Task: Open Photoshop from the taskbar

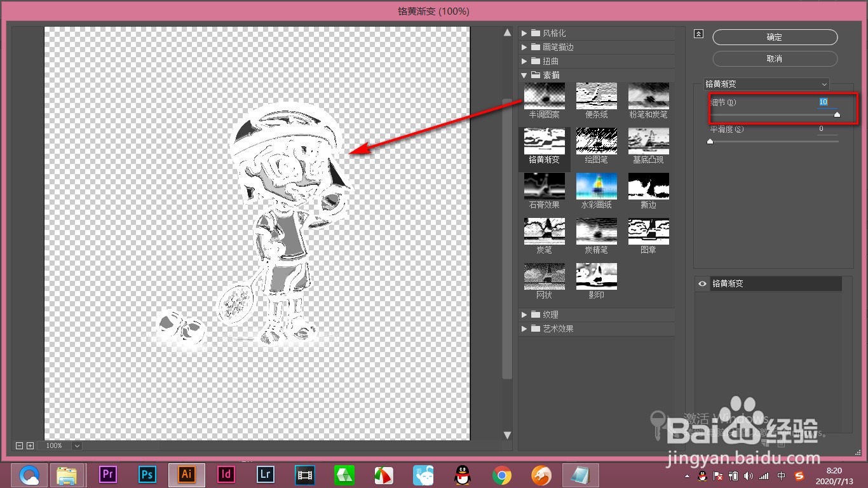Action: pos(147,475)
